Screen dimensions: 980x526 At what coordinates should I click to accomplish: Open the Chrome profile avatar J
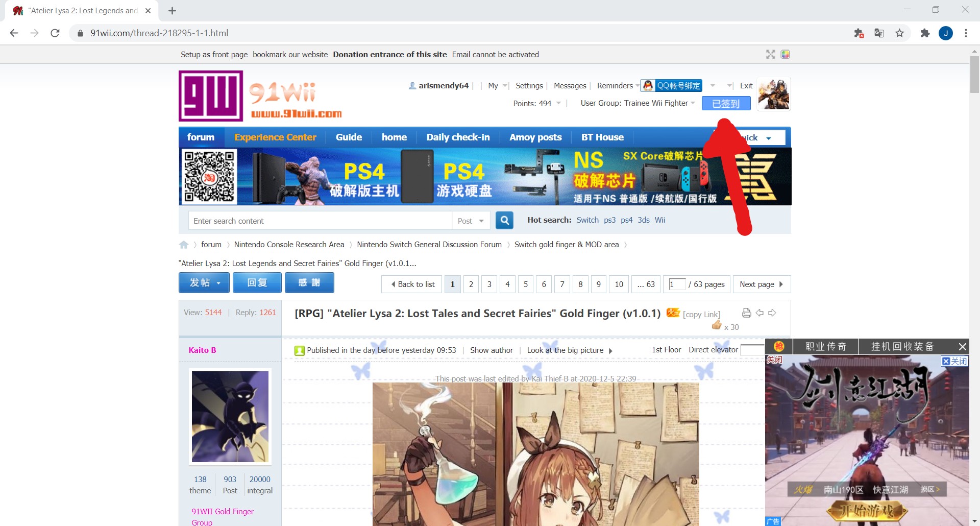coord(946,33)
